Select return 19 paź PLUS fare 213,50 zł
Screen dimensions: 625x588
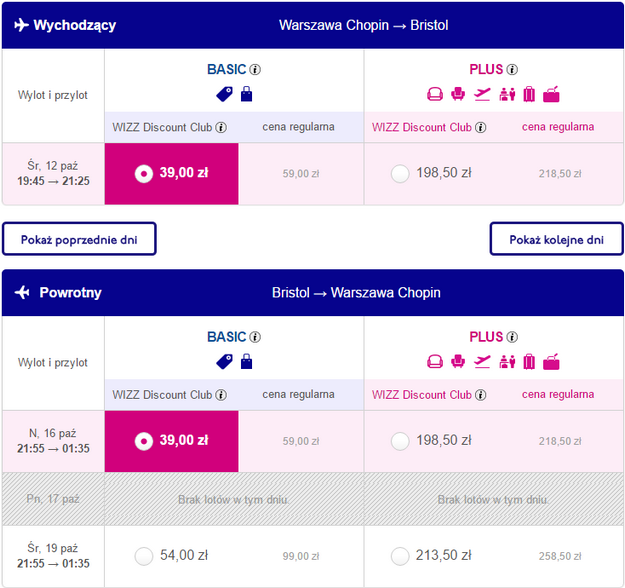pyautogui.click(x=400, y=555)
